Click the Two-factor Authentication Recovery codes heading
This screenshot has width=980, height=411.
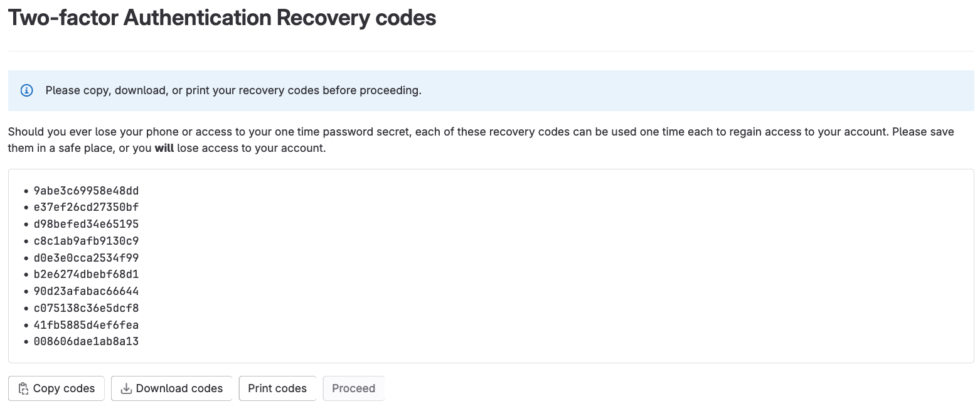(x=222, y=18)
